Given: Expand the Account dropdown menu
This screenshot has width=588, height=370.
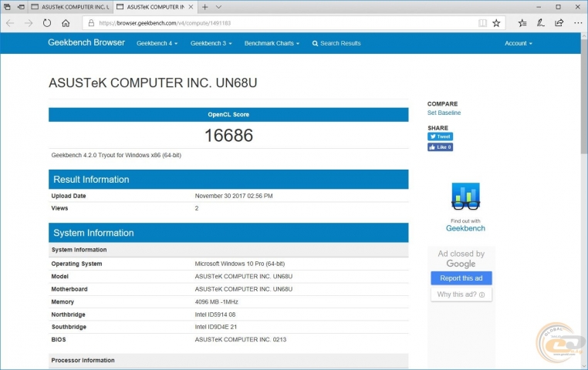Looking at the screenshot, I should point(519,43).
